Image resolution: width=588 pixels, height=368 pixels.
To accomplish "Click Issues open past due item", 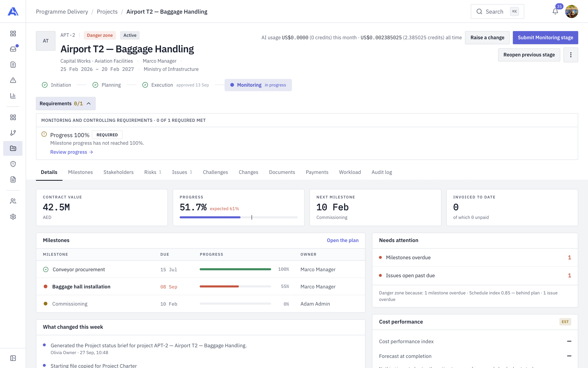I will 475,276.
